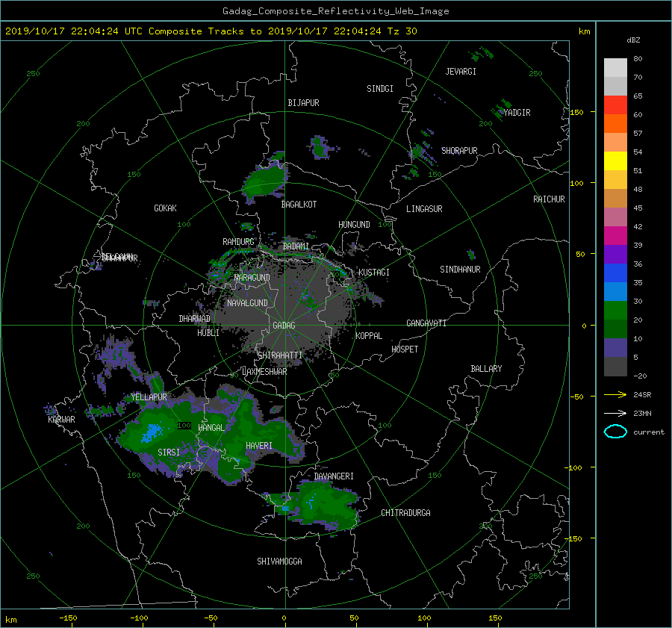Click the red 60-65 dBZ legend swatch
Viewport: 672px width, 628px height.
pyautogui.click(x=615, y=105)
